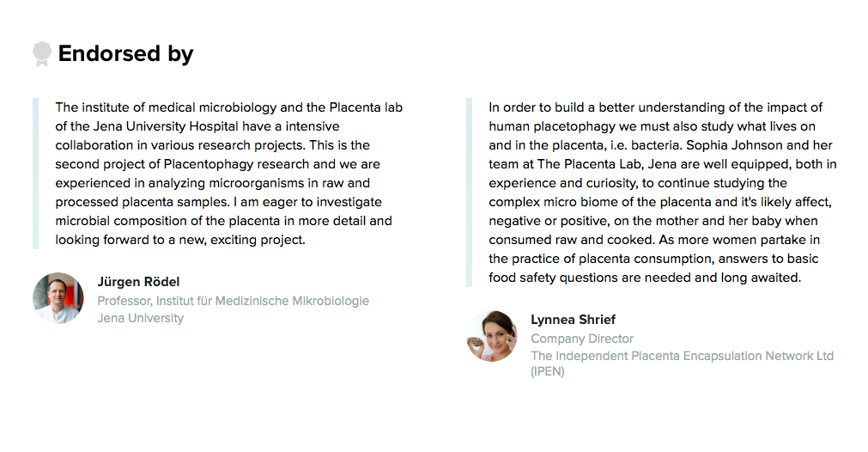This screenshot has width=868, height=452.
Task: Click 'The Independent Placenta Encapsulation Network Ltd' text
Action: click(682, 356)
